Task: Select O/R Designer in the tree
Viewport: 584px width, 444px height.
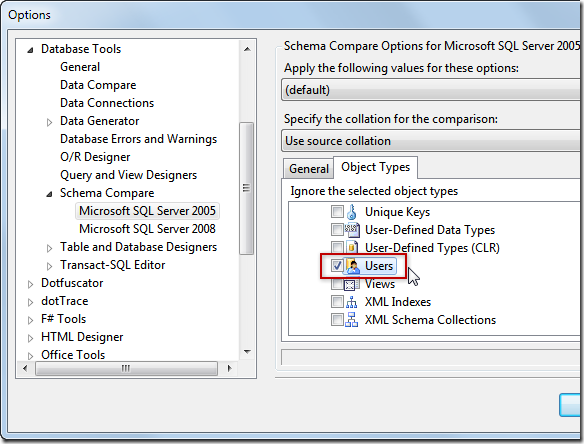Action: (95, 157)
